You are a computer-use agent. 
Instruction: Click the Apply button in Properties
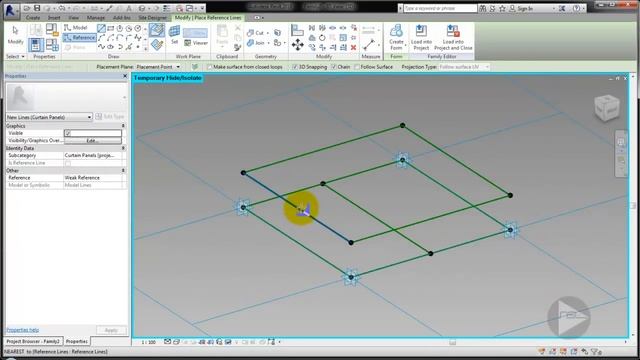pos(111,330)
